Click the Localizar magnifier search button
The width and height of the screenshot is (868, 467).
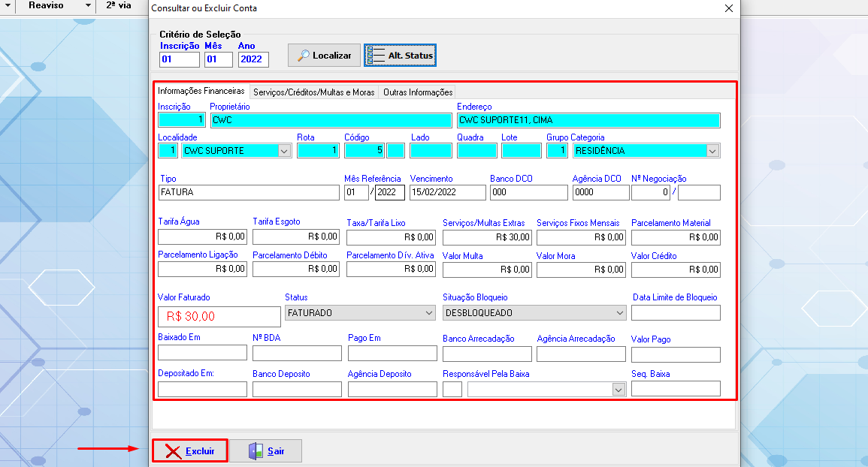(x=324, y=56)
